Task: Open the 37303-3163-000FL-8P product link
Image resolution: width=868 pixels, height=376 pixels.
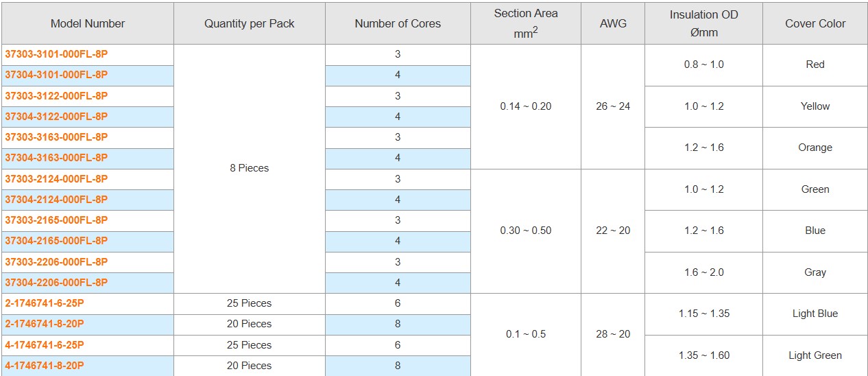Action: pyautogui.click(x=56, y=137)
